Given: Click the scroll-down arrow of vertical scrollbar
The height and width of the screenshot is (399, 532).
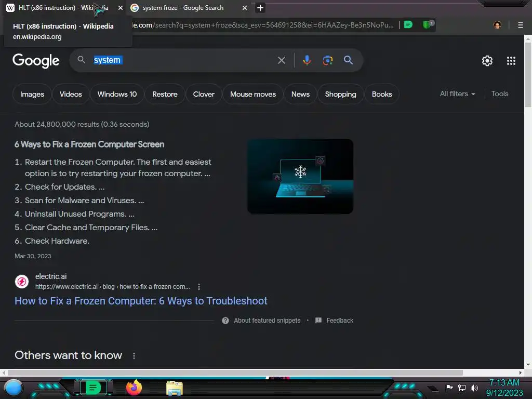Looking at the screenshot, I should coord(528,365).
